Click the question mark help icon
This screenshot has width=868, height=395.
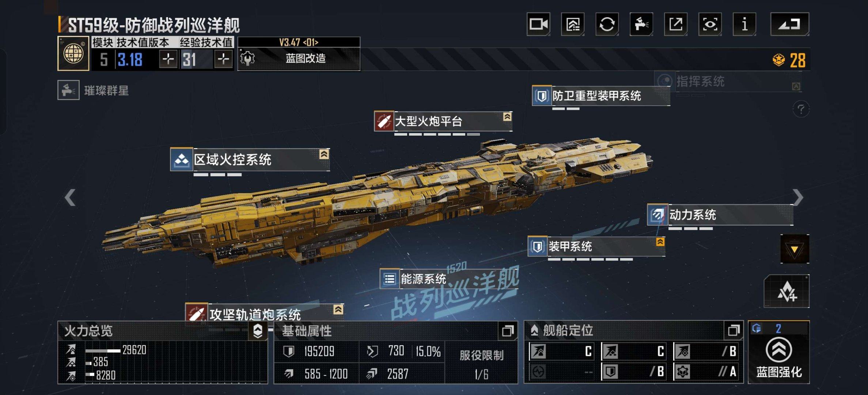point(801,109)
